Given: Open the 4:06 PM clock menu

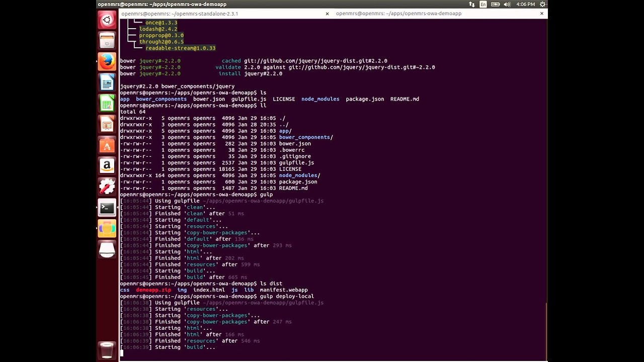Looking at the screenshot, I should [x=525, y=4].
